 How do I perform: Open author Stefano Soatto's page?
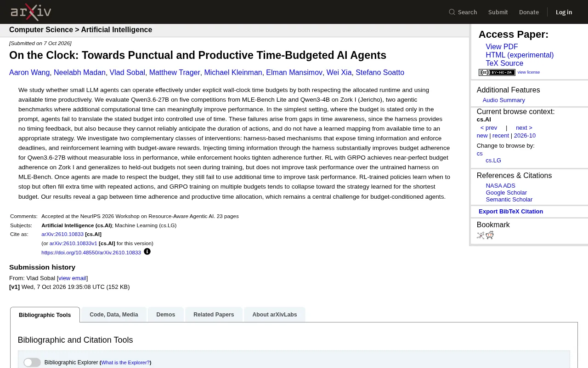point(380,73)
